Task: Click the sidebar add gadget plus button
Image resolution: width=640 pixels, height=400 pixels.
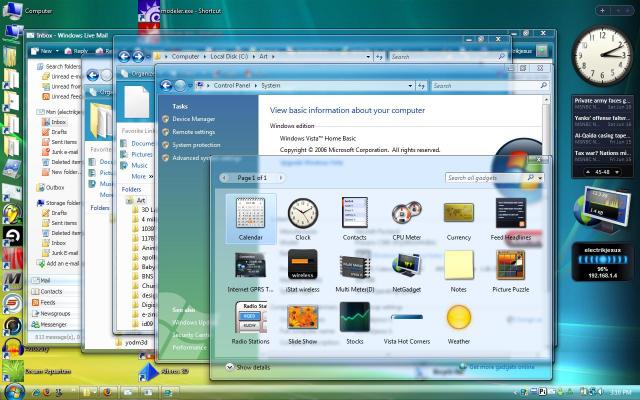Action: (602, 11)
